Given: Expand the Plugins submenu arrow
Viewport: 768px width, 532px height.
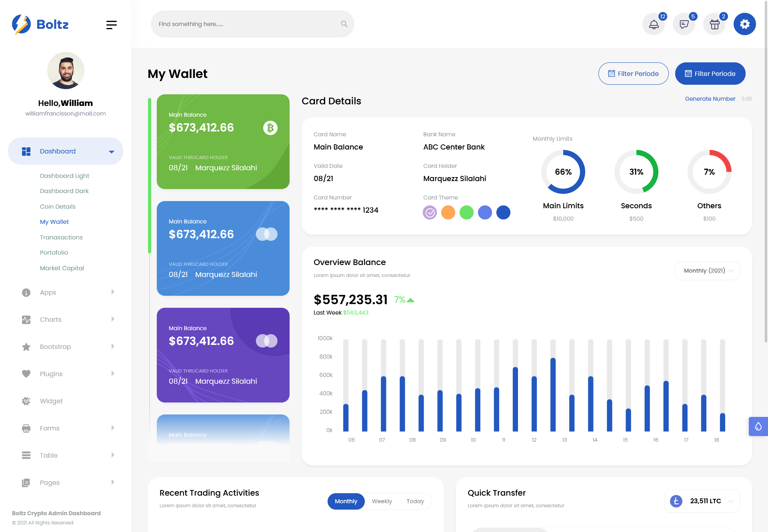Looking at the screenshot, I should tap(113, 374).
